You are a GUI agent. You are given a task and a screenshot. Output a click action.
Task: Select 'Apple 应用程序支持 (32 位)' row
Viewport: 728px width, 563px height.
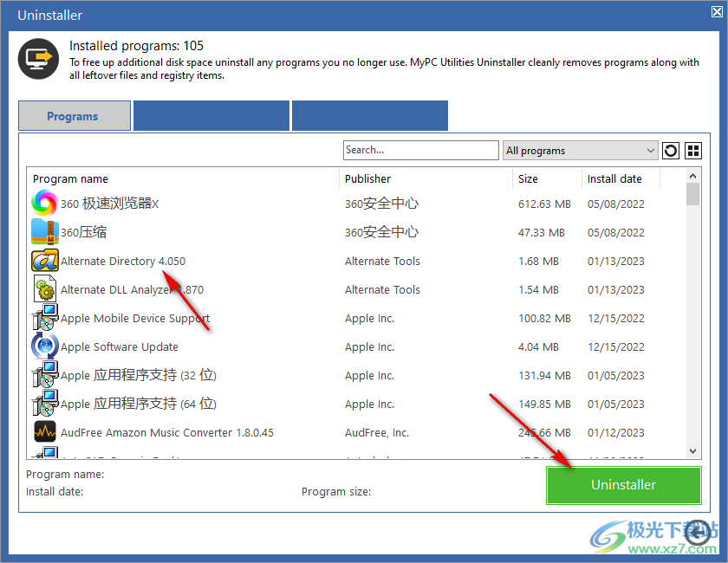(356, 375)
